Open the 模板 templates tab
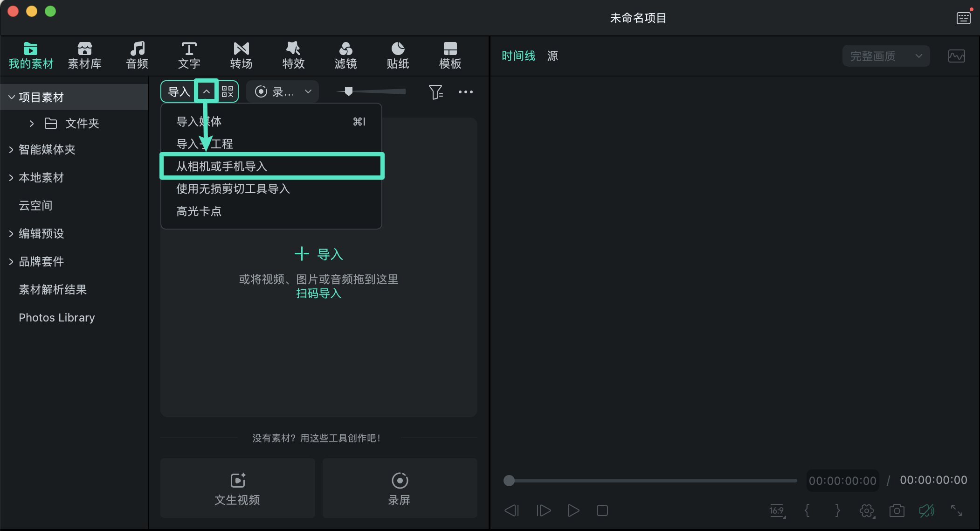980x531 pixels. click(450, 56)
